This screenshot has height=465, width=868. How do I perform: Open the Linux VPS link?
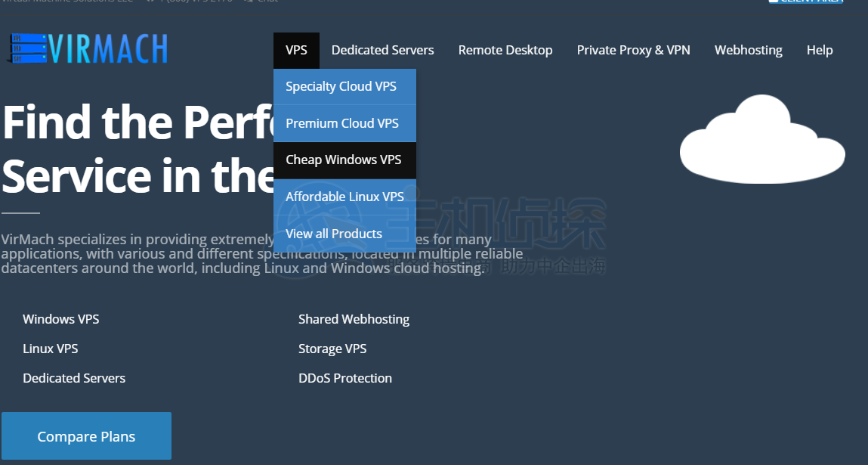(51, 349)
